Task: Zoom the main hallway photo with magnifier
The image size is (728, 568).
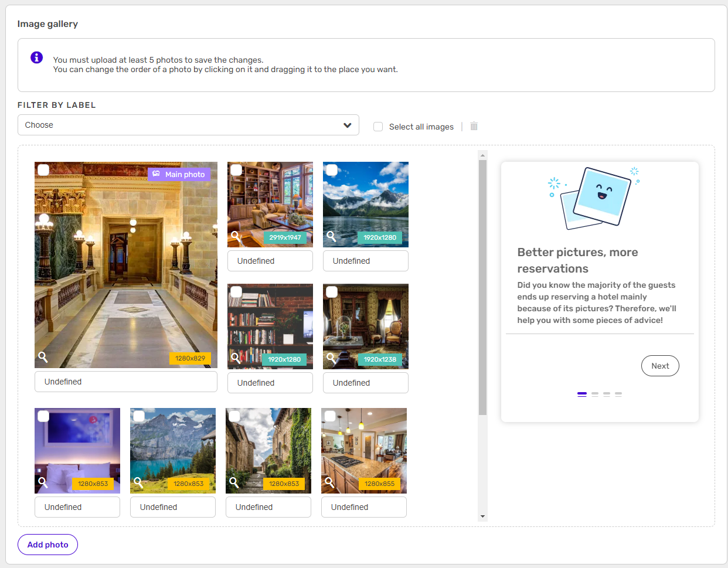Action: point(43,357)
